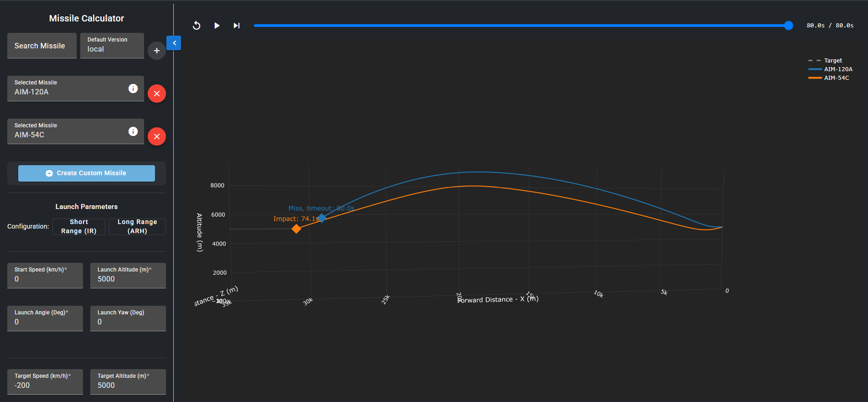Open info for AIM-54C missile
The image size is (868, 402).
click(133, 131)
